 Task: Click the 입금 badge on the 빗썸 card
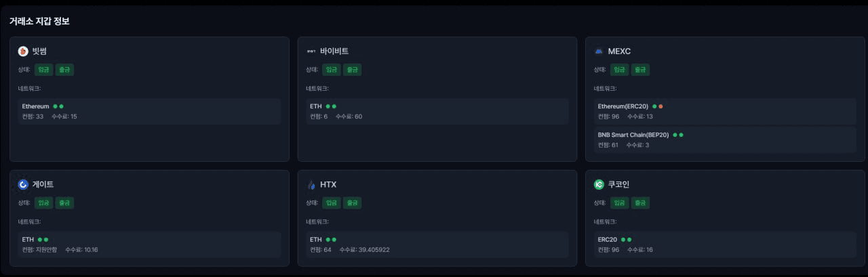(44, 69)
